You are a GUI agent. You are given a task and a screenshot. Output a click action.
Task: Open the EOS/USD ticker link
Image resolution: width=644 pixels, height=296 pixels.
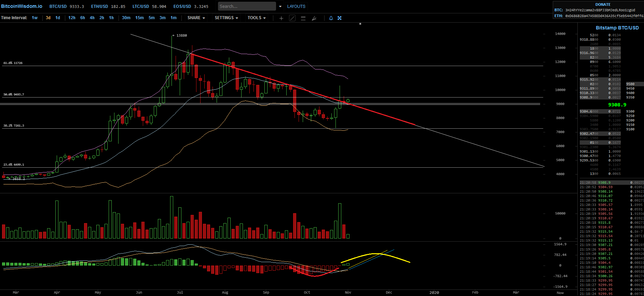[191, 6]
